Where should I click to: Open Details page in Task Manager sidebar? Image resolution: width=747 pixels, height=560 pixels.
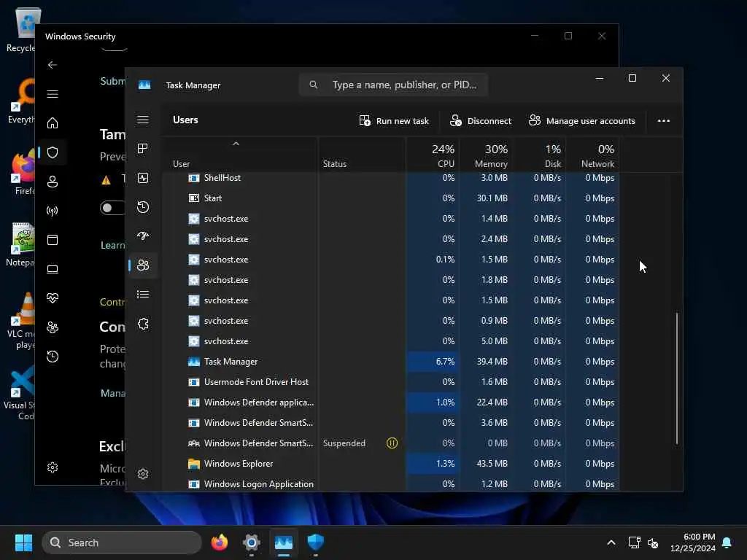click(x=143, y=295)
